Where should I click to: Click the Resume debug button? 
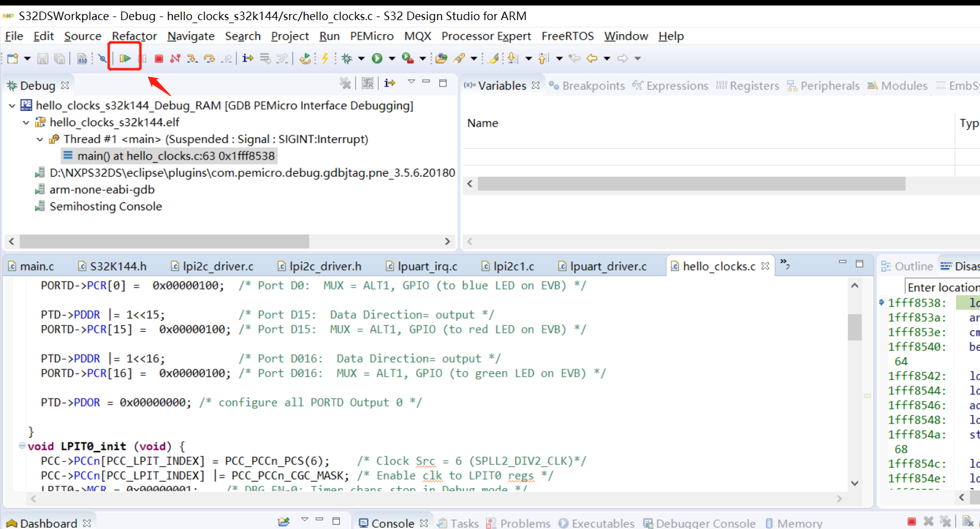click(x=125, y=59)
